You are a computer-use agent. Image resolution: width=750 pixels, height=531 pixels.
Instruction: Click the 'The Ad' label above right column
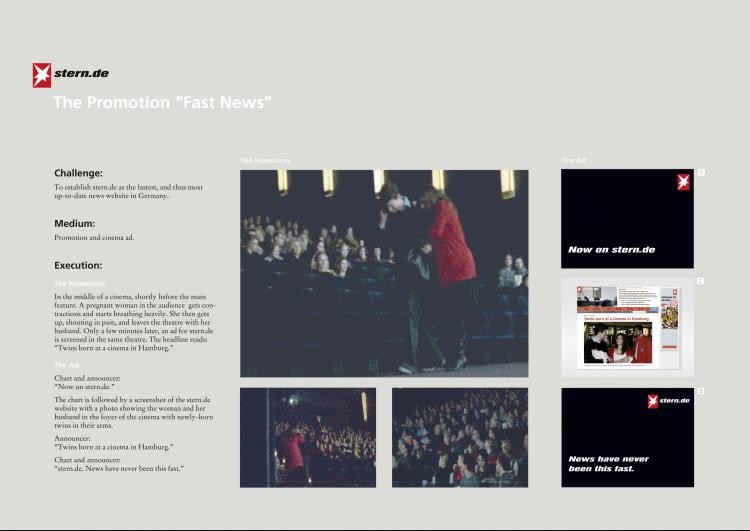click(x=574, y=161)
